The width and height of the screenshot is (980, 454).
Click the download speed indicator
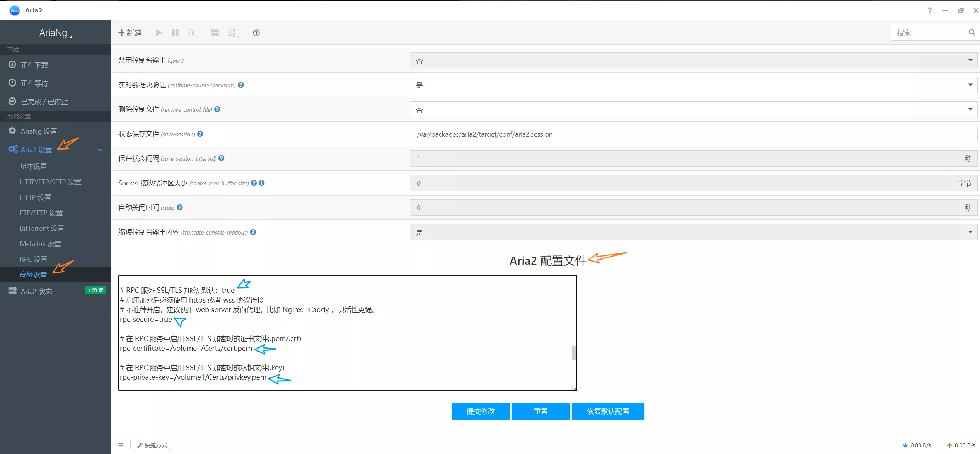(x=917, y=445)
